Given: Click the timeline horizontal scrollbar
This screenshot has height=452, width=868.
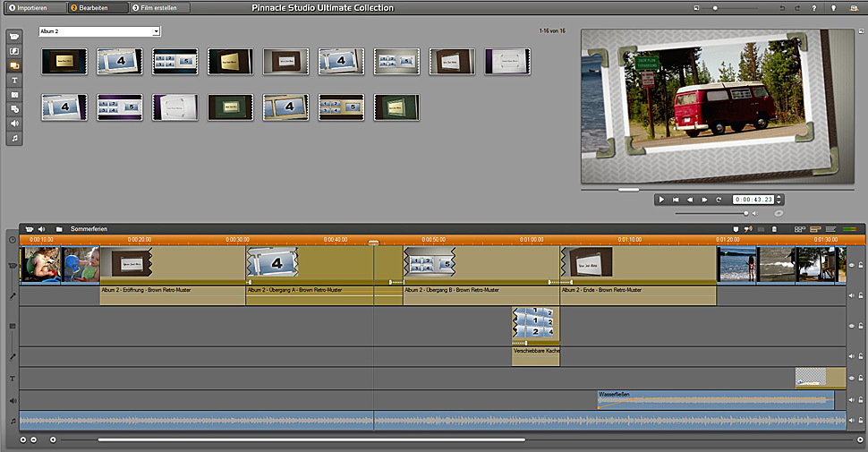Looking at the screenshot, I should [x=311, y=439].
